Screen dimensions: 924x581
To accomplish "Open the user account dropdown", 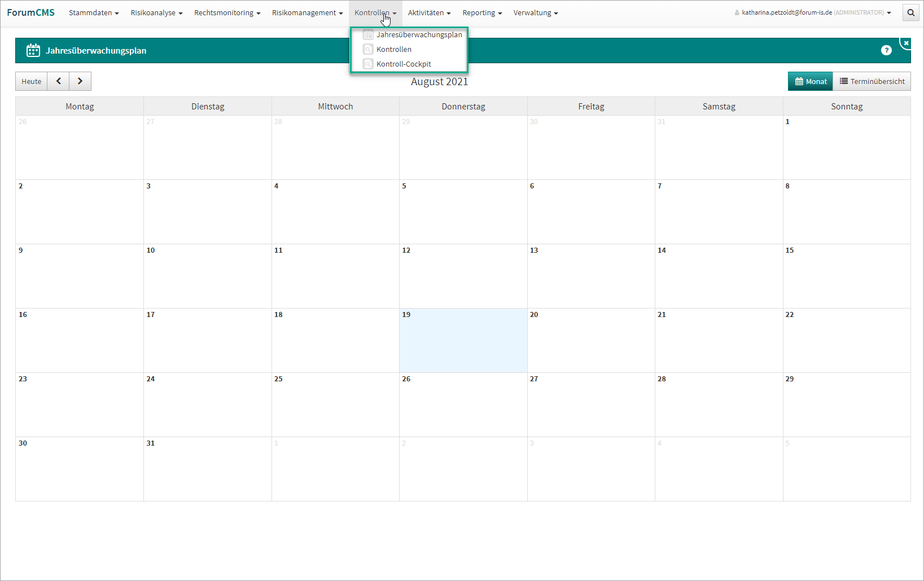I will (x=813, y=12).
